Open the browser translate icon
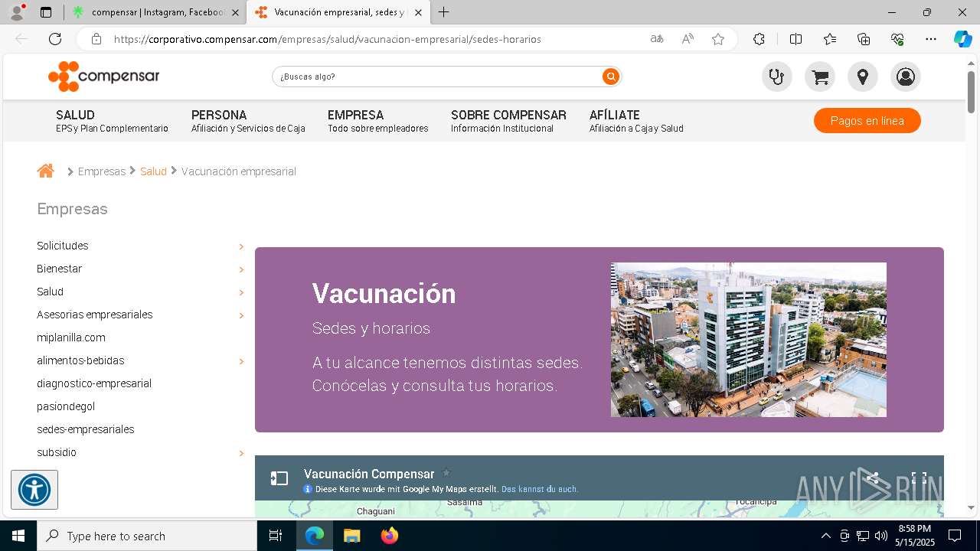 click(x=657, y=39)
